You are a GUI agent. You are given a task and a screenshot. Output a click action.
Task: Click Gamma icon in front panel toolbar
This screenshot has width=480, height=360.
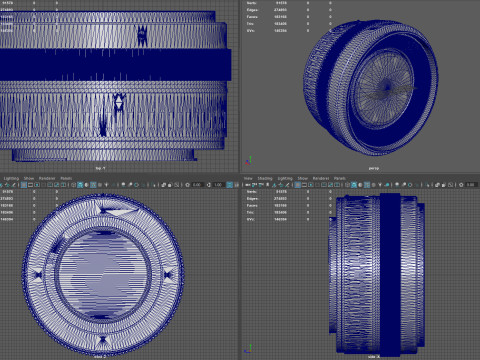point(208,184)
